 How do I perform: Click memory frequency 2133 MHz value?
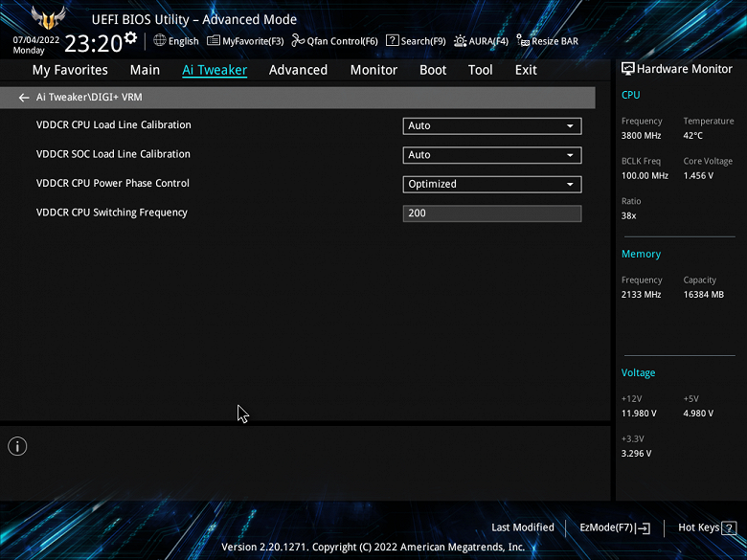point(642,295)
